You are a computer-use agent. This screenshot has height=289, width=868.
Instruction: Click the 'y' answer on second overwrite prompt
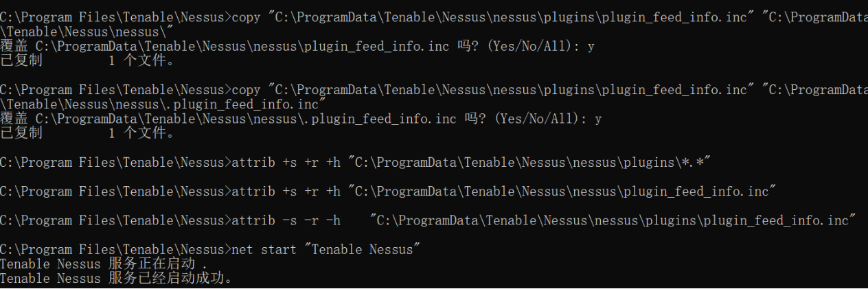tap(597, 119)
